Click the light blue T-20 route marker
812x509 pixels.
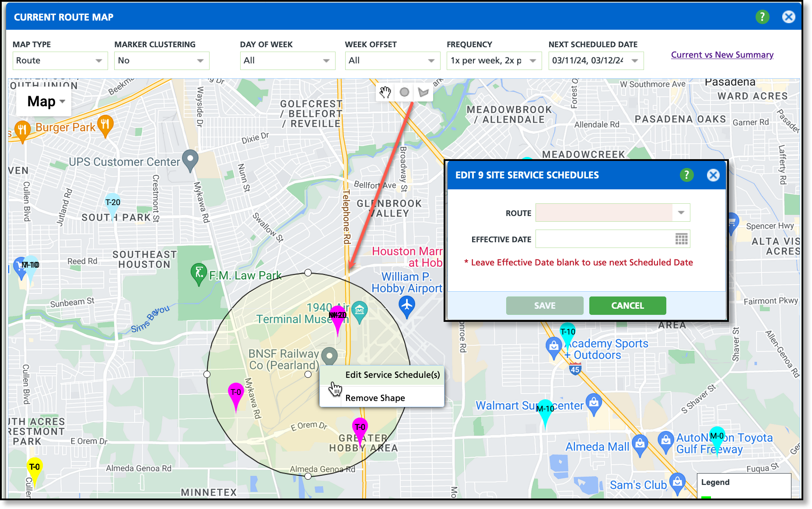[x=113, y=206]
